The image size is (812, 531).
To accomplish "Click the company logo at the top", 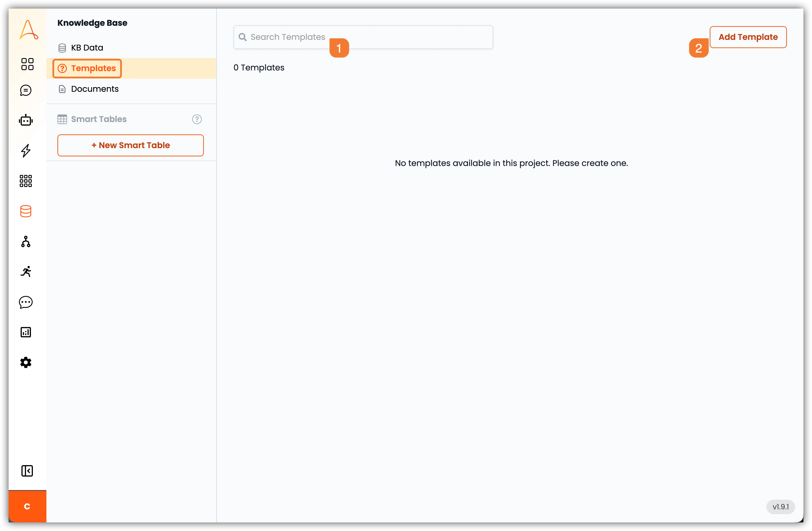I will tap(28, 30).
